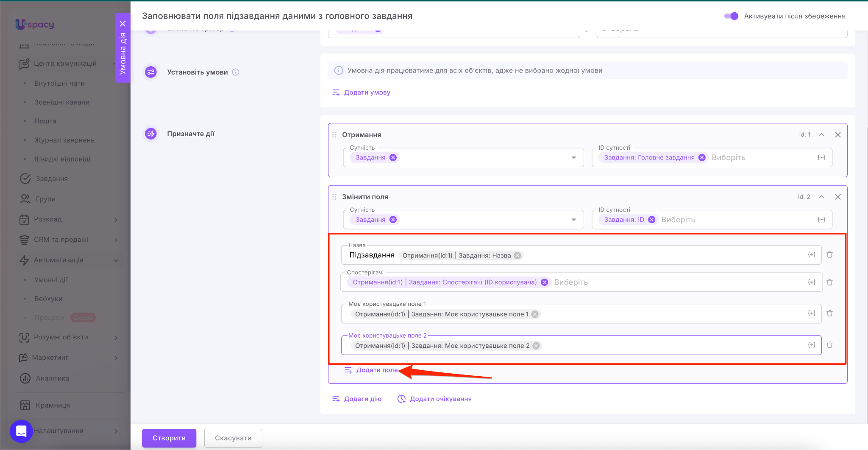
Task: Open Сутність dropdown in Змінити поля
Action: coord(573,220)
